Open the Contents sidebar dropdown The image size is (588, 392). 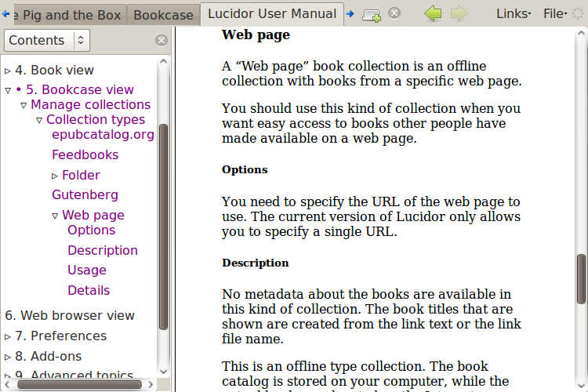pyautogui.click(x=47, y=40)
